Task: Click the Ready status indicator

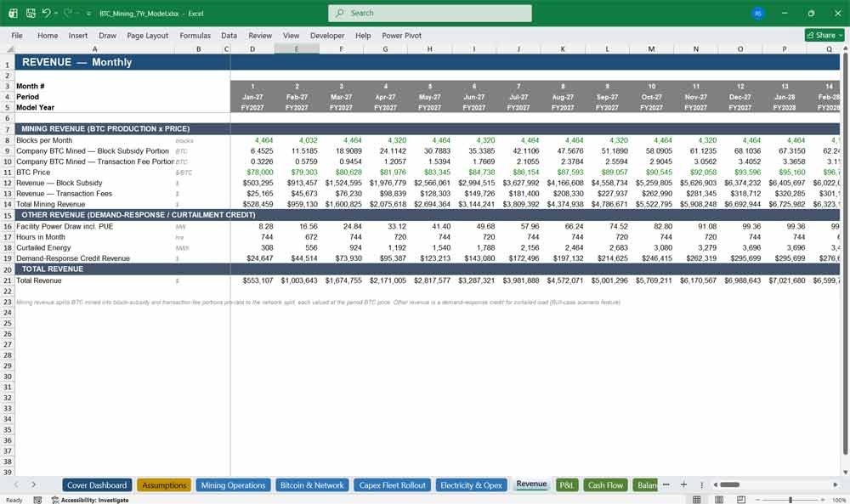Action: (x=14, y=500)
